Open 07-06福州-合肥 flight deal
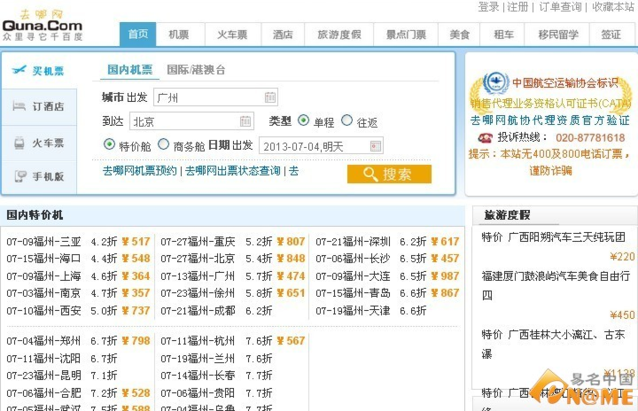Image resolution: width=638 pixels, height=411 pixels. 44,393
